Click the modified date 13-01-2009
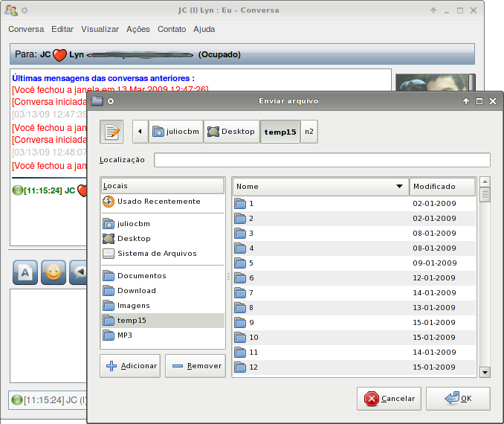The width and height of the screenshot is (504, 424). click(x=434, y=308)
